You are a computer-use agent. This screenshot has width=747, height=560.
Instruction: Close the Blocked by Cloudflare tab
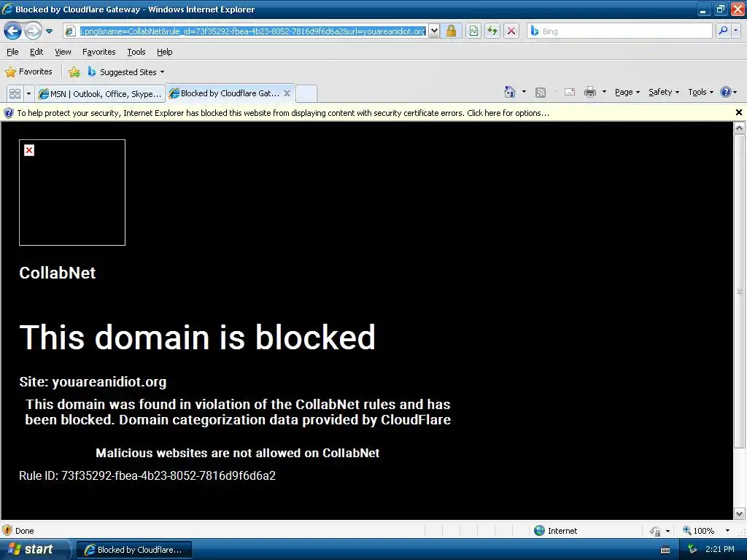(287, 93)
